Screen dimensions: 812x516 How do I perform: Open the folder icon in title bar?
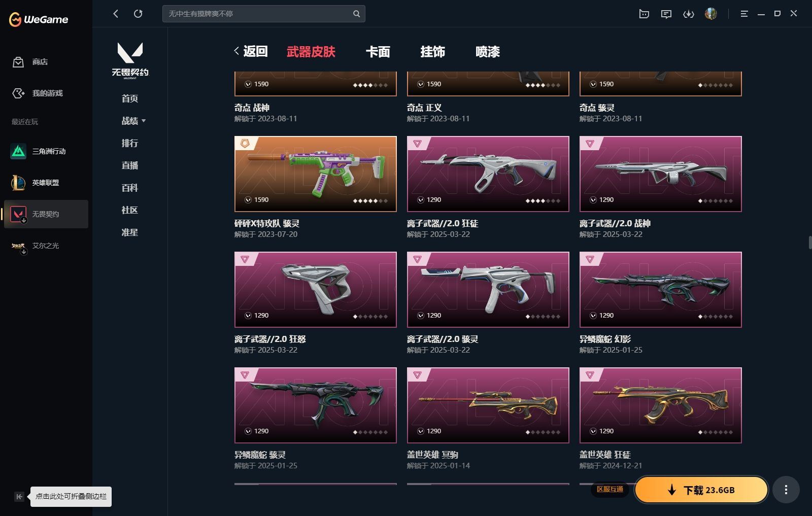644,14
